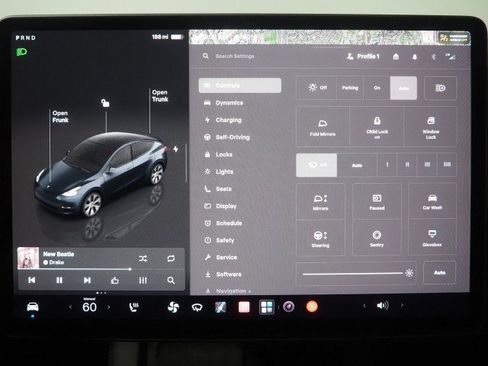Click the Search Settings field
This screenshot has height=366, width=488.
pos(235,56)
